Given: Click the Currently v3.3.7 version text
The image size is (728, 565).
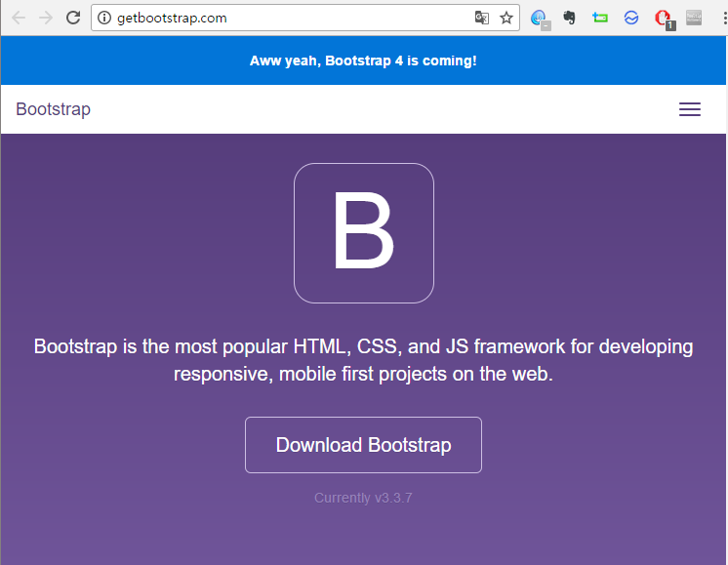Looking at the screenshot, I should 363,498.
